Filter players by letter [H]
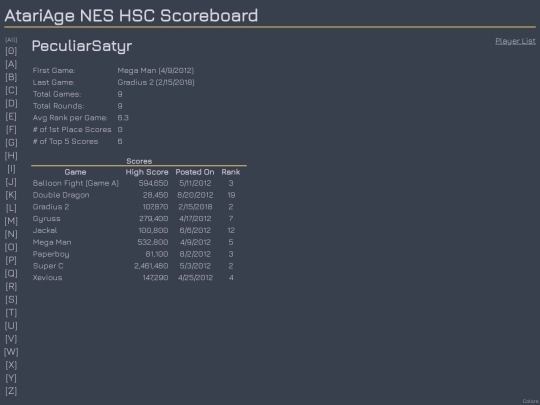Viewport: 540px width, 405px height. 11,156
